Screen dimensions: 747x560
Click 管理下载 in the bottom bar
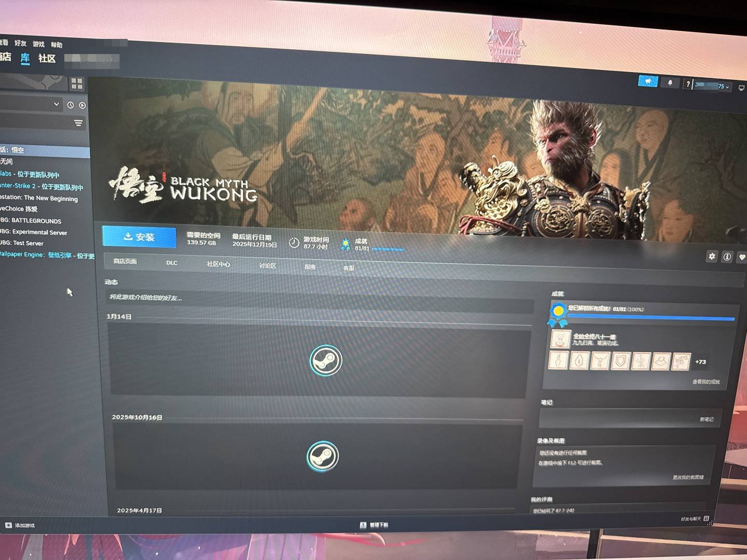pyautogui.click(x=379, y=525)
